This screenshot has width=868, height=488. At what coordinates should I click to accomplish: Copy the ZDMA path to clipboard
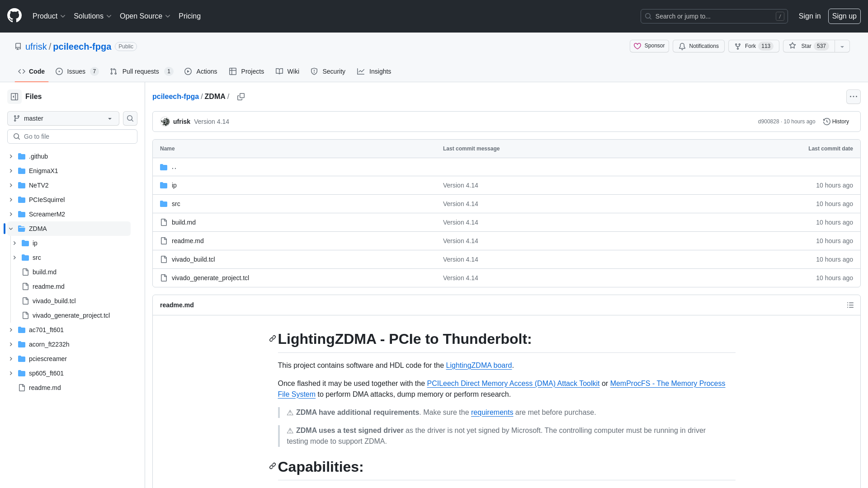(241, 97)
